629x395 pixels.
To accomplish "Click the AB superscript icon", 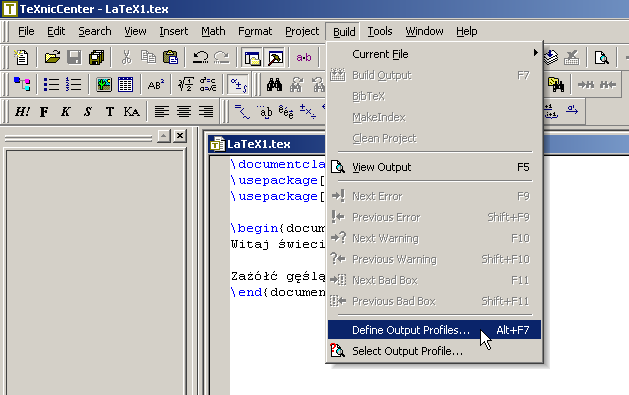I will 156,84.
